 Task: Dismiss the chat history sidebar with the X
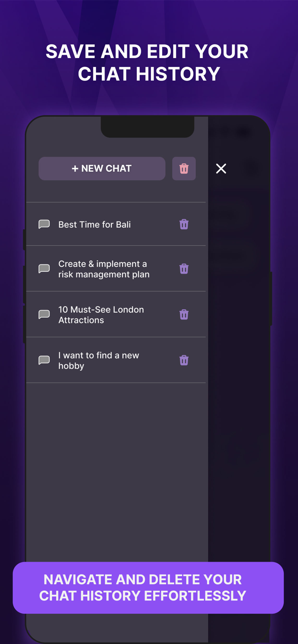click(221, 168)
